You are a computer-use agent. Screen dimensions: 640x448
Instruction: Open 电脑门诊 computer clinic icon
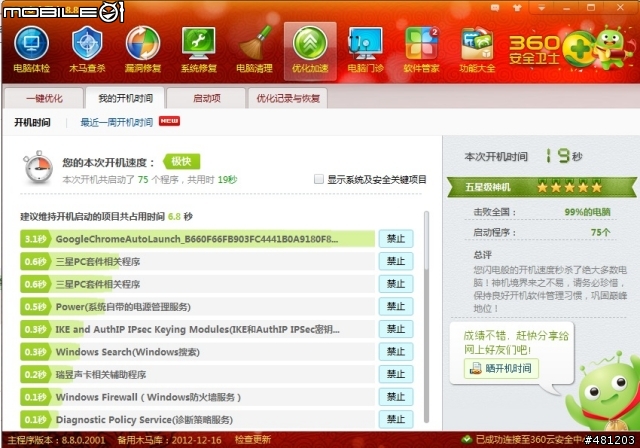point(366,50)
